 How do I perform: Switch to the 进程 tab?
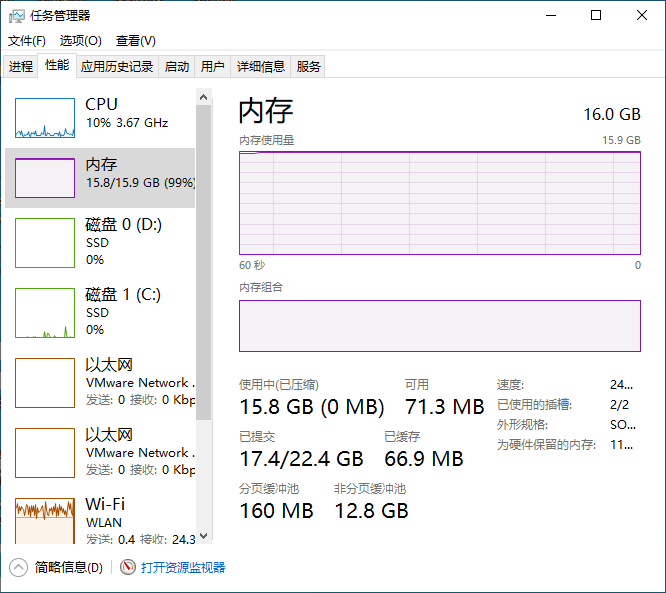[21, 67]
